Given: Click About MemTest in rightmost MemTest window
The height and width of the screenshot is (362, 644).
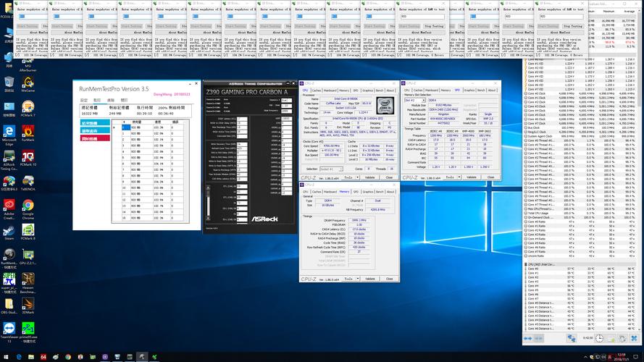Looking at the screenshot, I should click(560, 33).
